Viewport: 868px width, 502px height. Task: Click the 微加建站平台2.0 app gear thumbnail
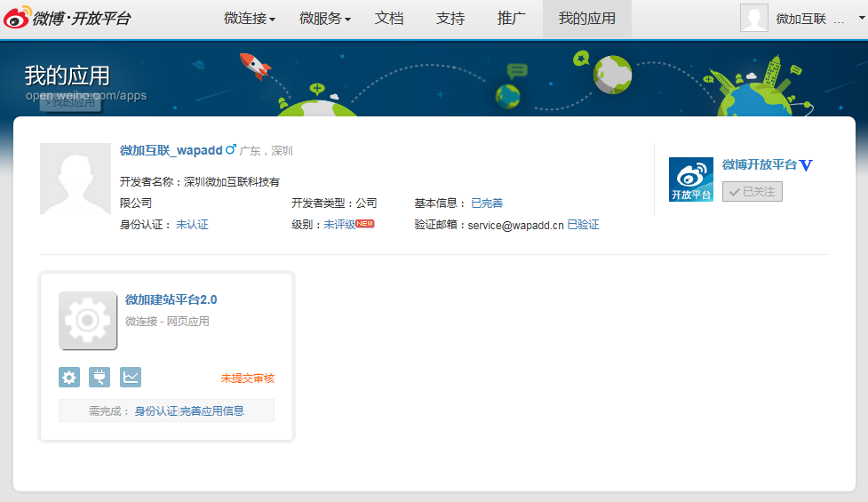[87, 321]
